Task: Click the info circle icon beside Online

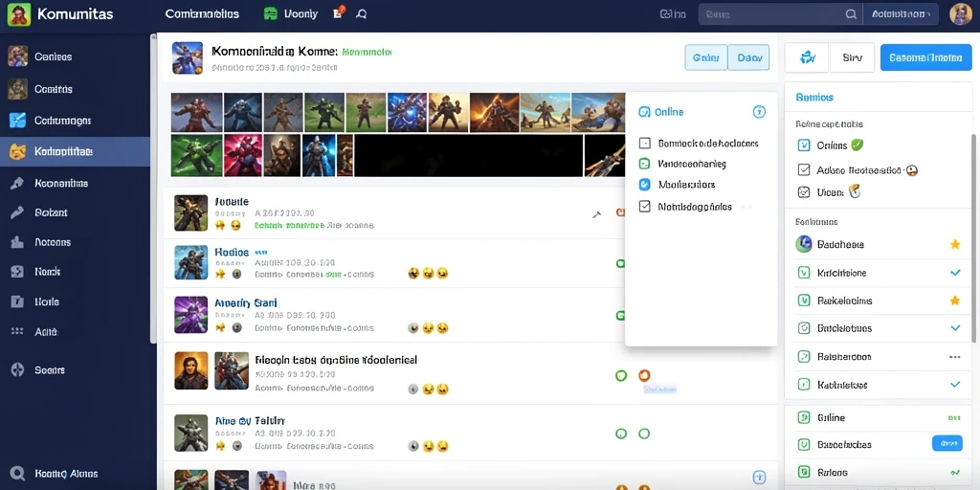Action: 759,112
